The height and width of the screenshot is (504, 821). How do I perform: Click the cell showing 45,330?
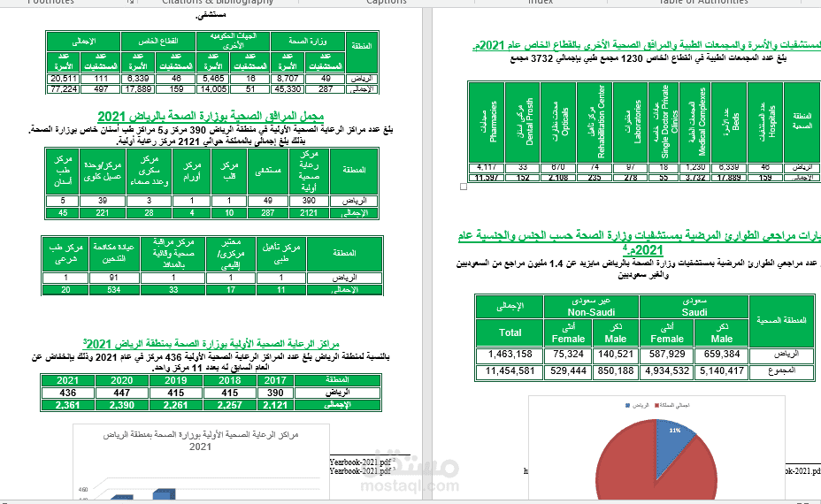288,89
